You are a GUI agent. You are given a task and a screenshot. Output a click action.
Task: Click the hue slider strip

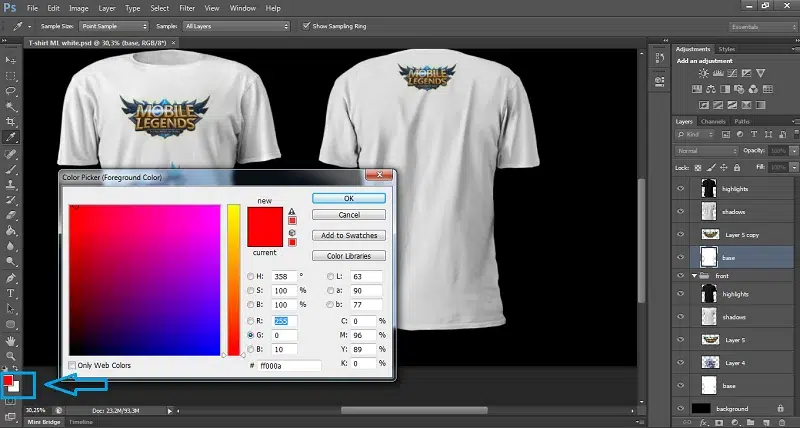pos(234,280)
